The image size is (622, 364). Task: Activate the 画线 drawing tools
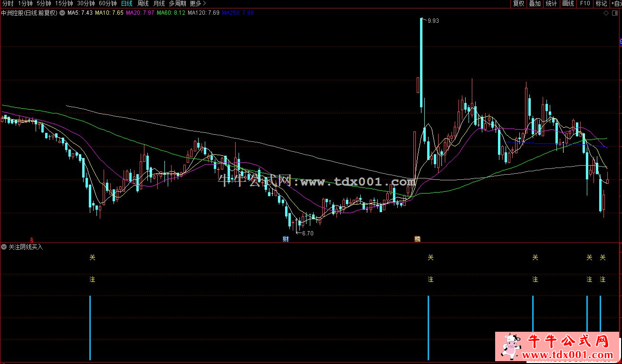tap(568, 3)
